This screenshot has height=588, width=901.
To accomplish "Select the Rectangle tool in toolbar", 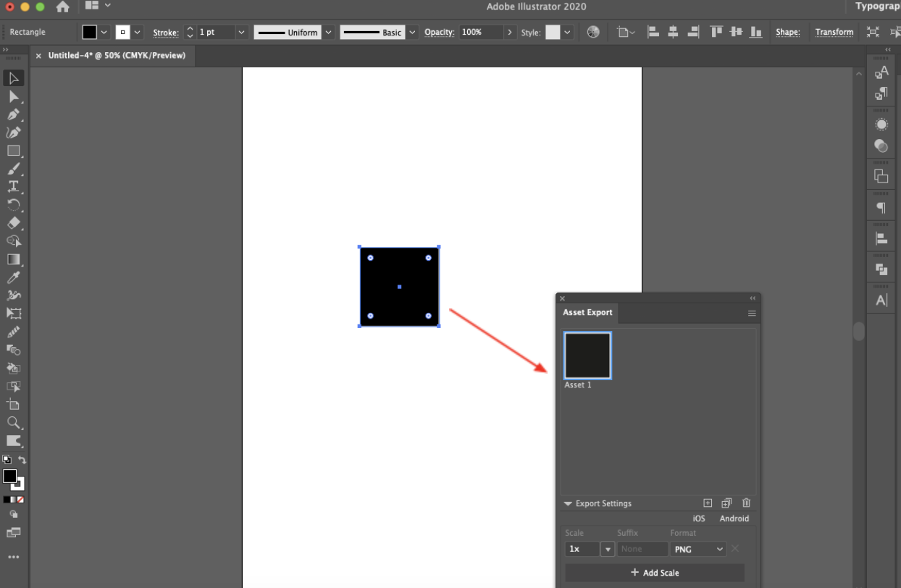I will 13,151.
